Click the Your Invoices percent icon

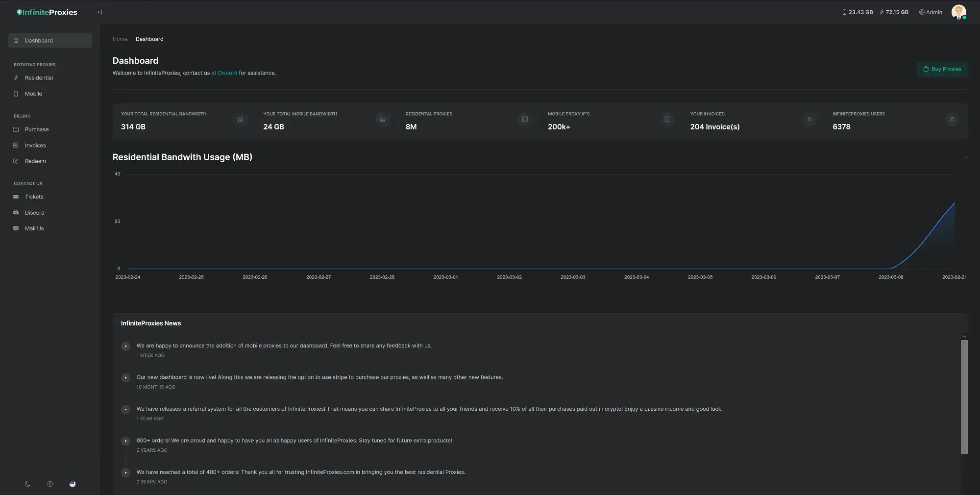click(x=809, y=119)
